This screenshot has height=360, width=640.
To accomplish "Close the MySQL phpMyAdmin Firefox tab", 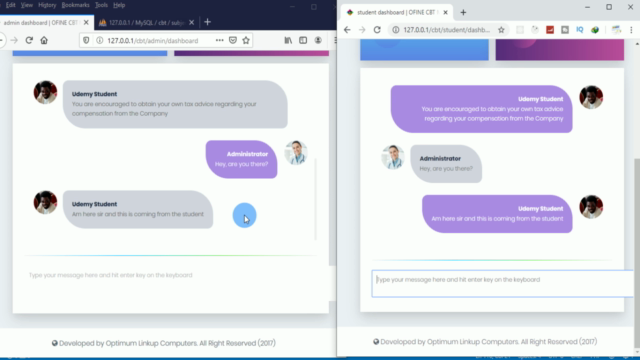I will [191, 22].
